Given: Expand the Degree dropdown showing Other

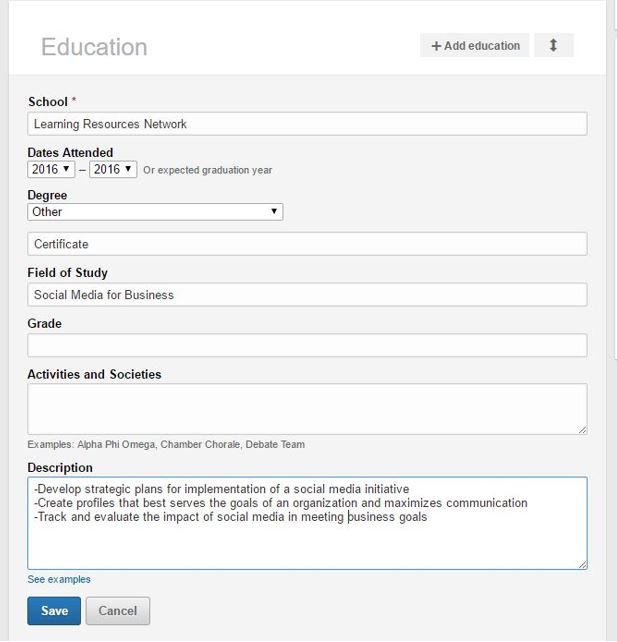Looking at the screenshot, I should coord(155,212).
